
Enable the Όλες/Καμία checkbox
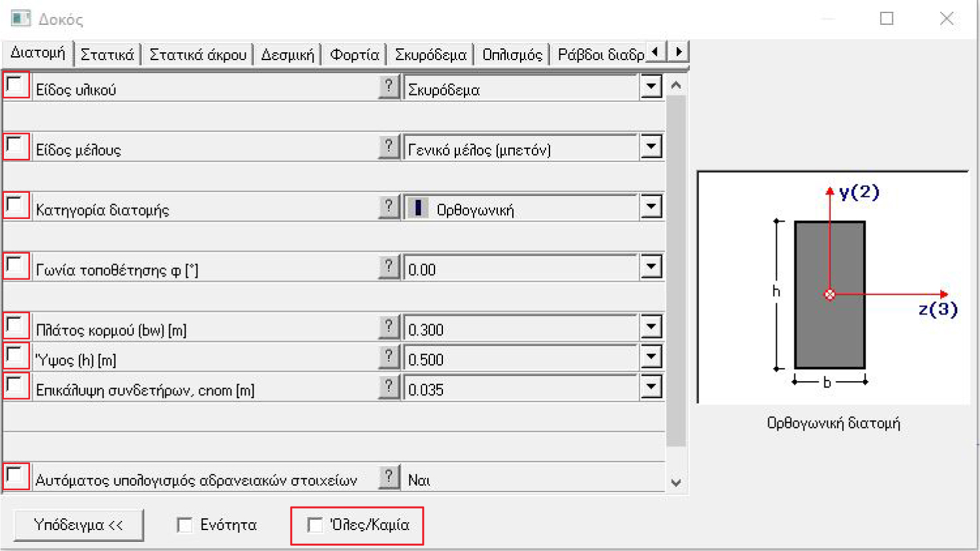click(x=316, y=524)
